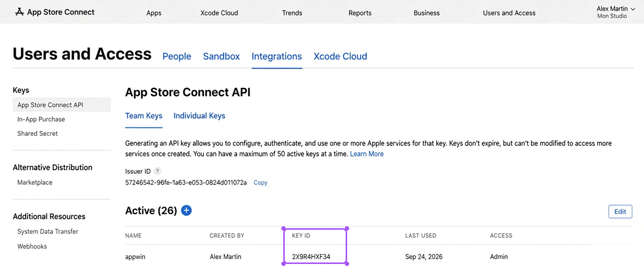Open the Business page
The width and height of the screenshot is (644, 266).
[427, 13]
